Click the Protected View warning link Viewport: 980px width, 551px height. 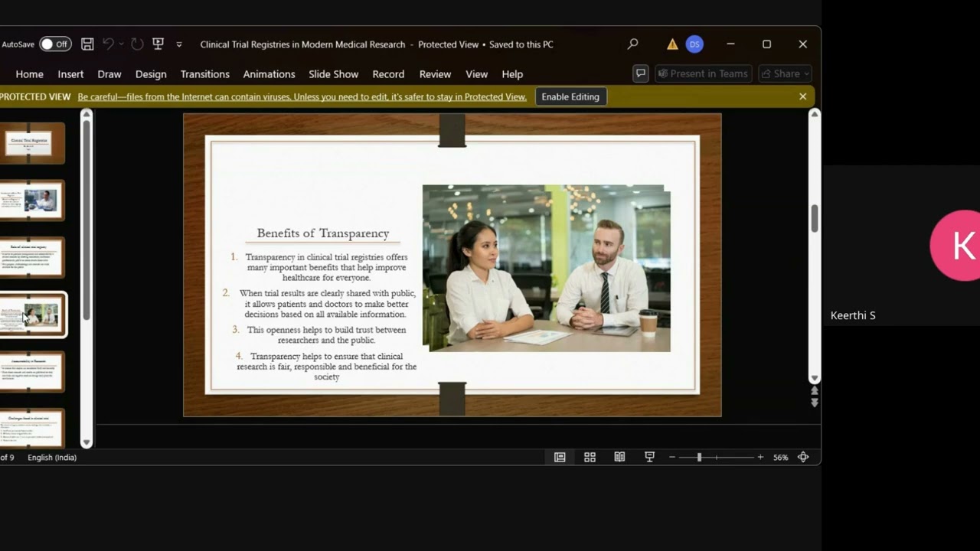click(302, 97)
